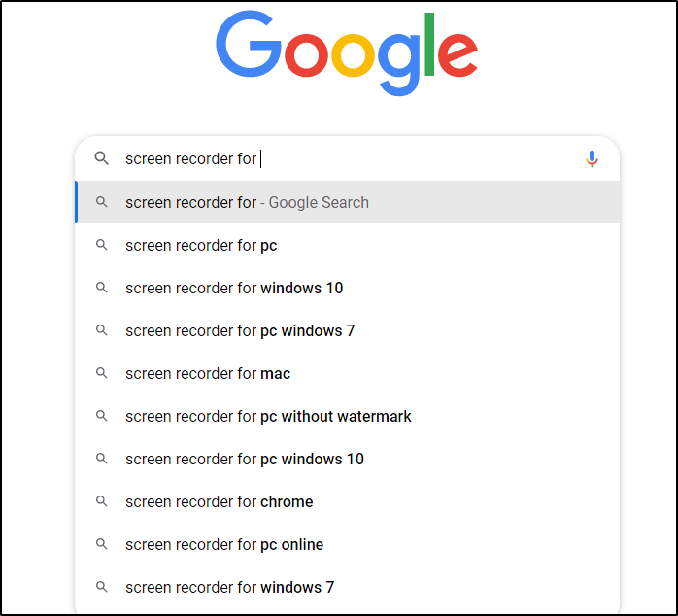The width and height of the screenshot is (678, 616).
Task: Choose 'screen recorder for chrome' suggestion
Action: coord(220,501)
